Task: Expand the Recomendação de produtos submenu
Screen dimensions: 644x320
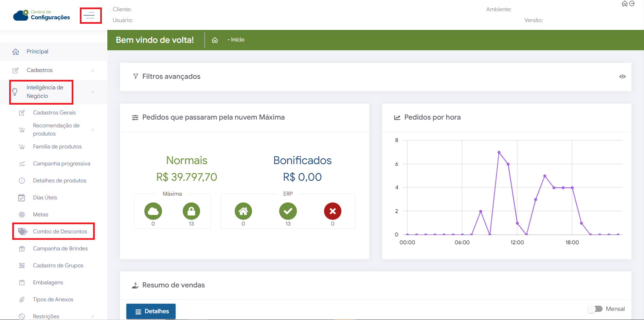Action: (x=93, y=130)
